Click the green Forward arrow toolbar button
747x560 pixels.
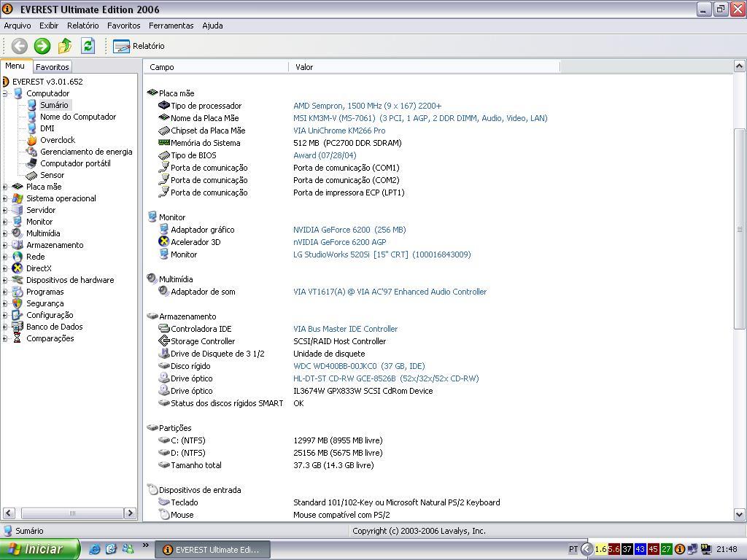pyautogui.click(x=42, y=46)
